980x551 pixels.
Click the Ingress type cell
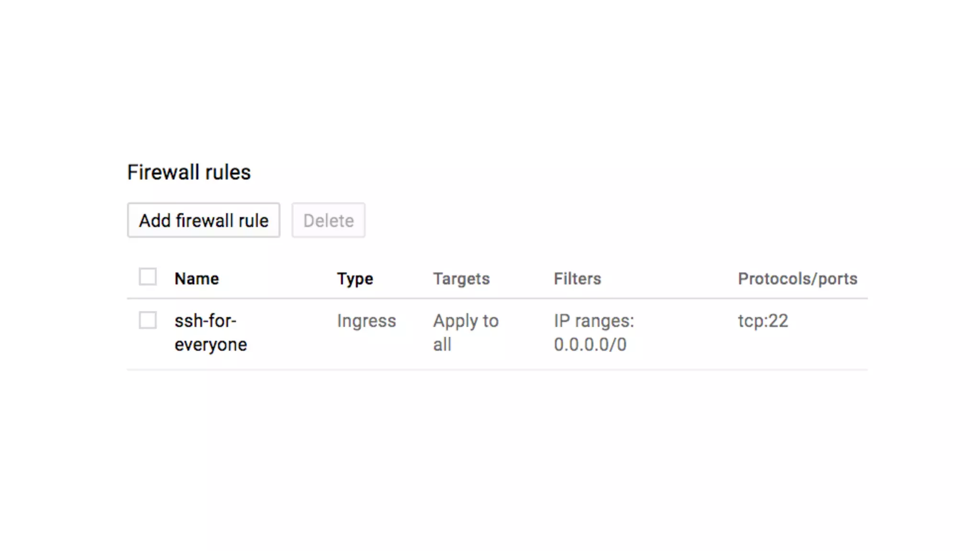pos(367,321)
